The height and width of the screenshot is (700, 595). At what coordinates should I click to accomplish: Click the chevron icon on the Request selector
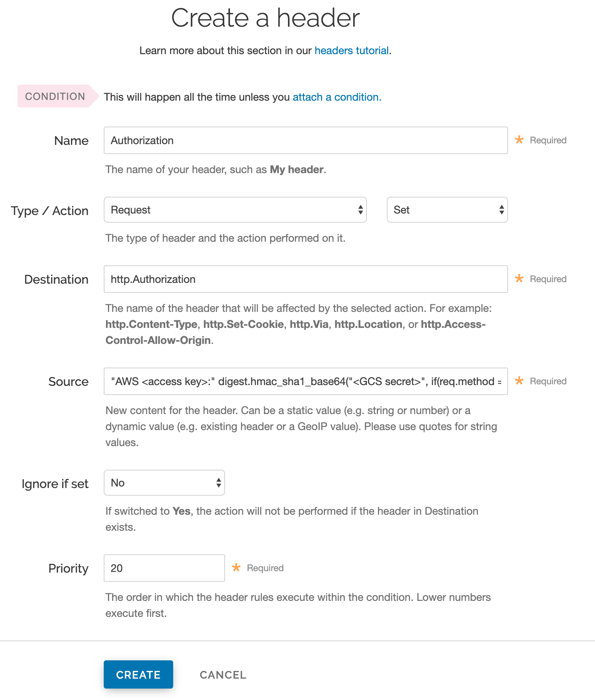(360, 210)
